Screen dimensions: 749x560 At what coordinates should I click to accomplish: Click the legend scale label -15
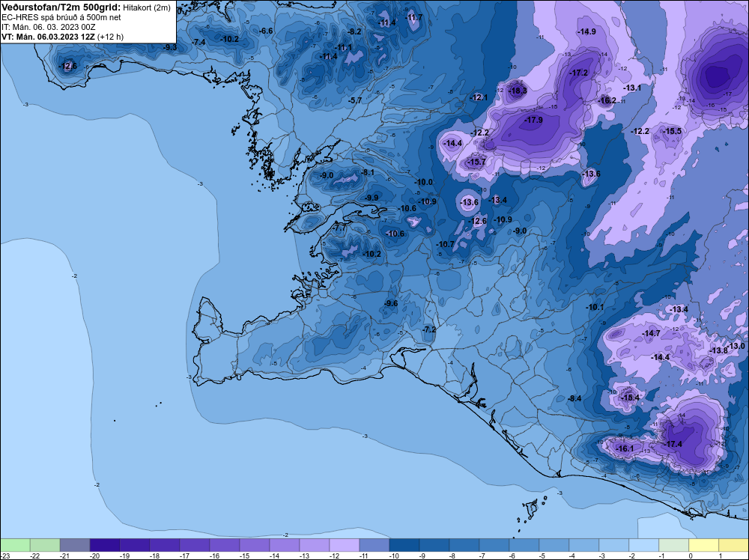[x=243, y=556]
